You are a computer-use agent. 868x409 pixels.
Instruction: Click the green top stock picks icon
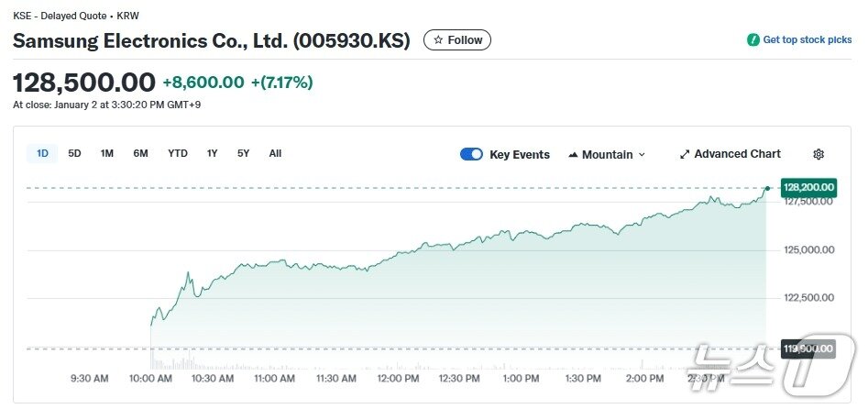[753, 40]
